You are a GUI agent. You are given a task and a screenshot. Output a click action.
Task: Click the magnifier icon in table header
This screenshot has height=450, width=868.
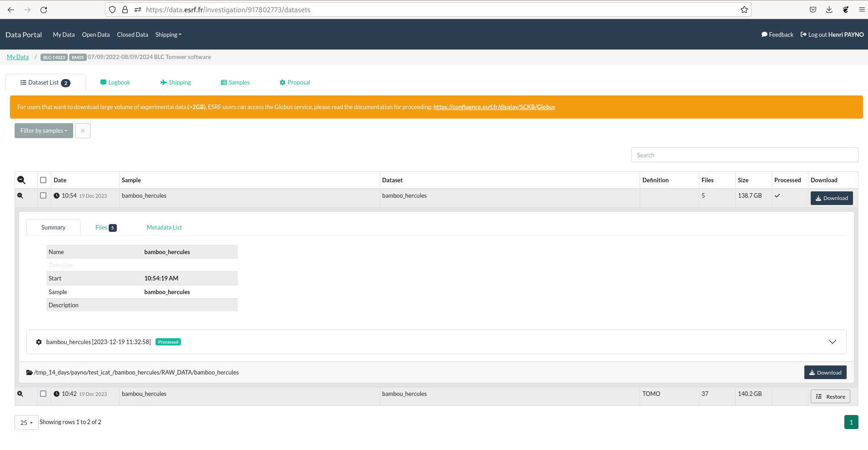(x=21, y=180)
